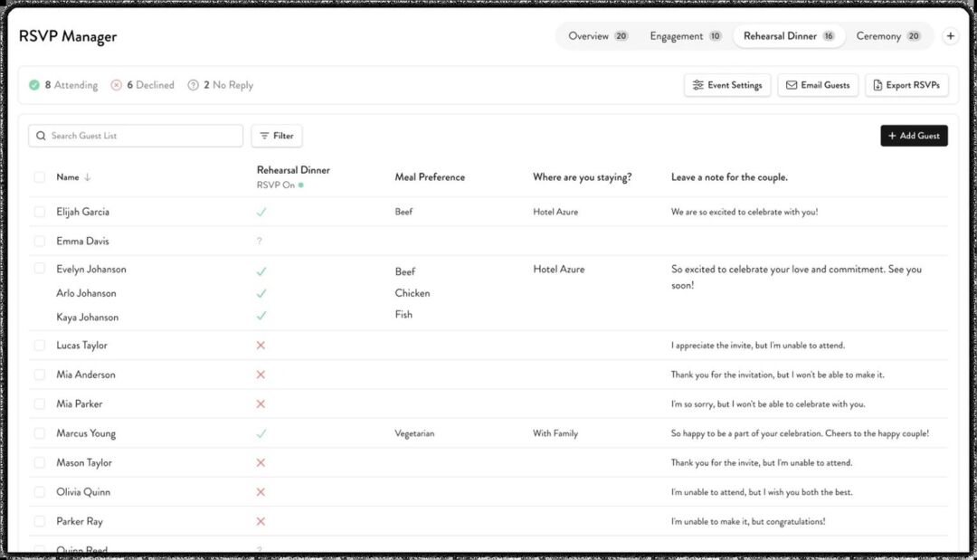Click the Email Guests button
Viewport: 977px width, 560px height.
(x=818, y=85)
